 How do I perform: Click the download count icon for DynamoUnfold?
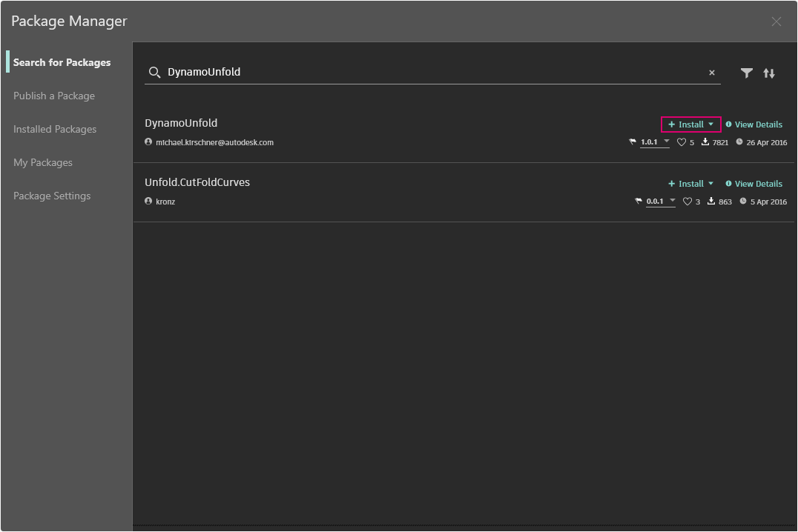point(705,142)
